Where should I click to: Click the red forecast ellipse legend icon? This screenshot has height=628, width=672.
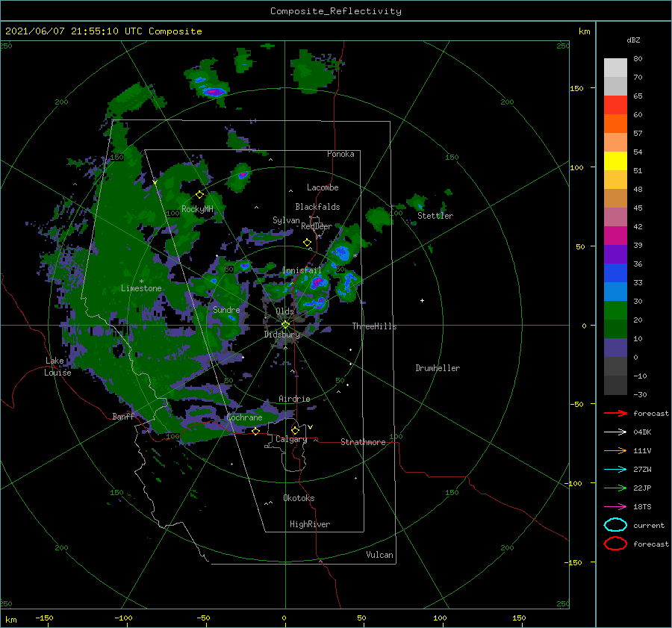(x=615, y=544)
